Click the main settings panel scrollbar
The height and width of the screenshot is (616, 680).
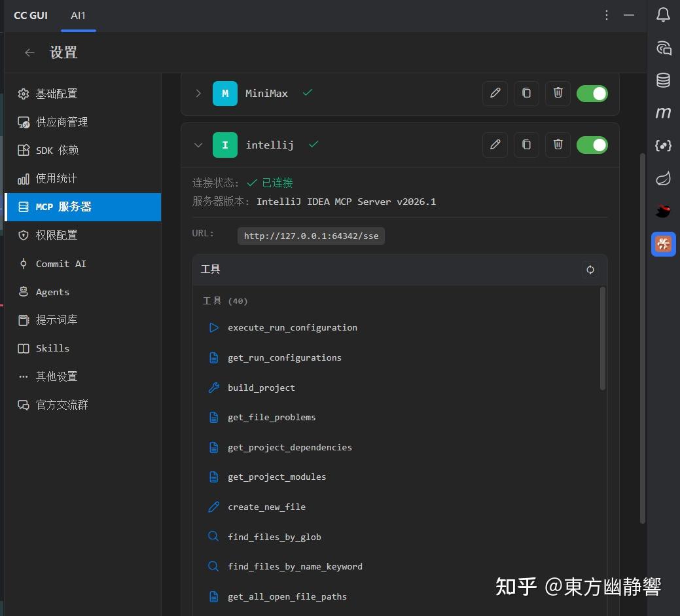(x=642, y=338)
